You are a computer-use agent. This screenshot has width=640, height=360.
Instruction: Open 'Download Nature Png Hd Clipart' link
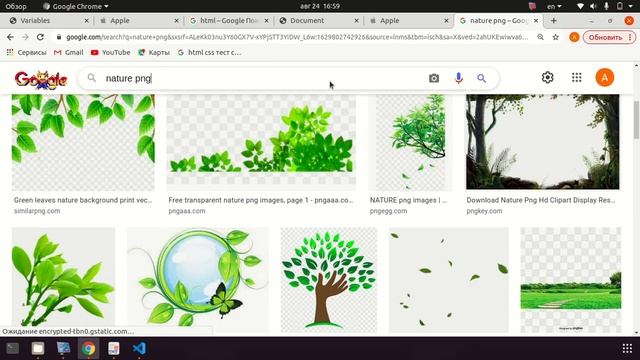pyautogui.click(x=541, y=200)
